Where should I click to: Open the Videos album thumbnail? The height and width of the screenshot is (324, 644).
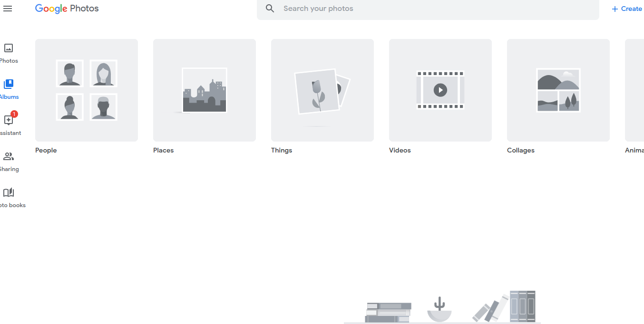pos(440,90)
